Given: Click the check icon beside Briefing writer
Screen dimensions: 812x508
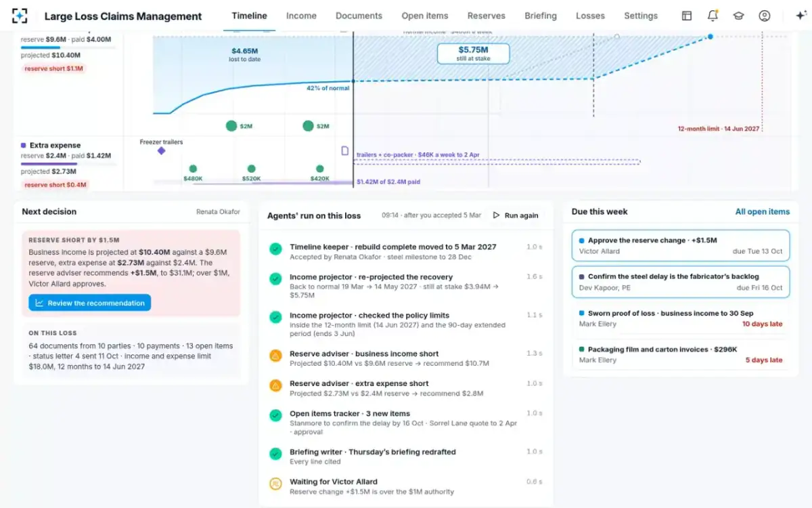Looking at the screenshot, I should point(275,454).
